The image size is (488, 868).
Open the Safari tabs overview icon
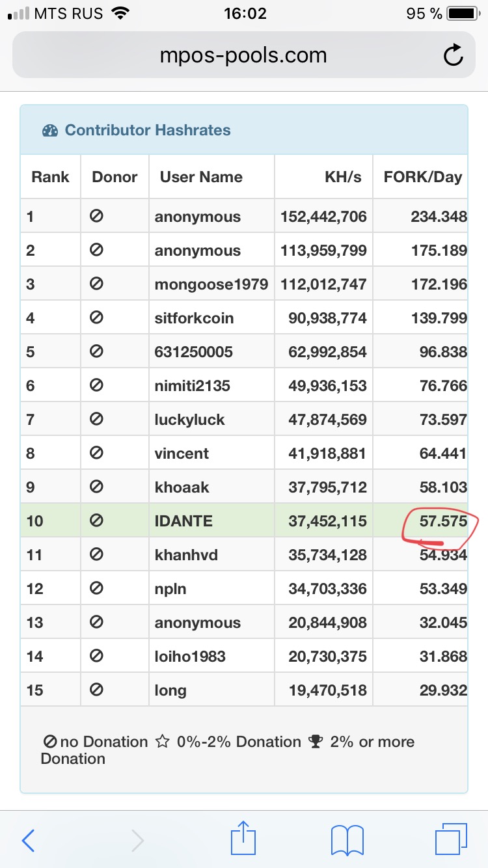click(x=451, y=839)
